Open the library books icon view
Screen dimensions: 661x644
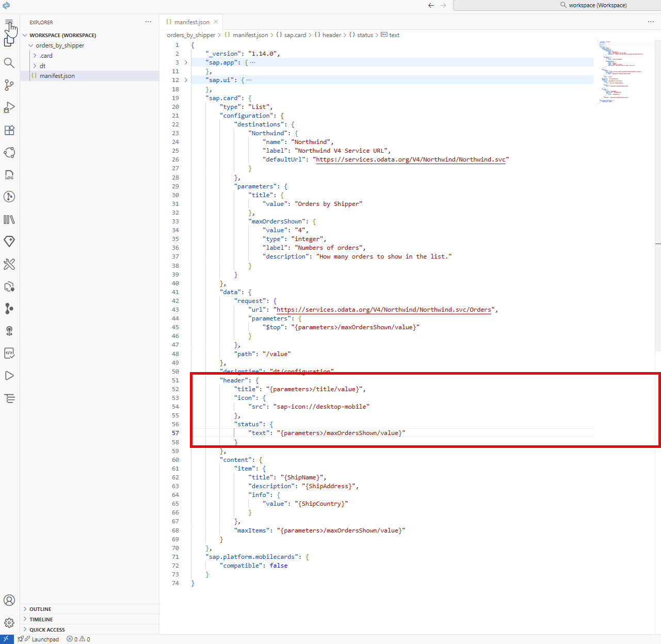click(9, 219)
